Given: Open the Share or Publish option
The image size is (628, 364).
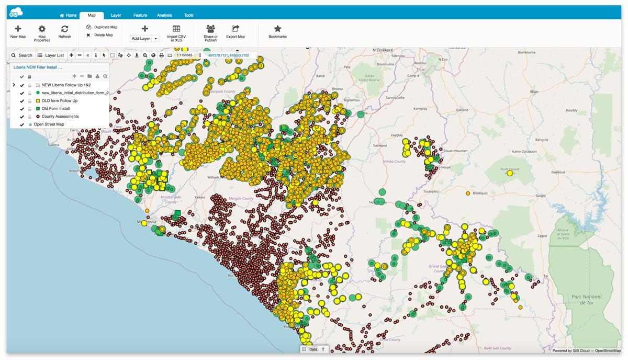Looking at the screenshot, I should click(210, 29).
